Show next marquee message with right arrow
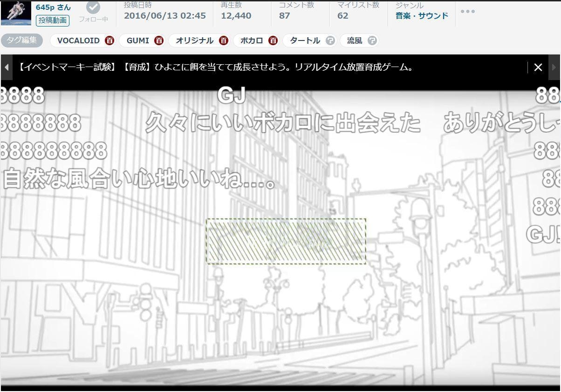561x392 pixels. tap(554, 67)
